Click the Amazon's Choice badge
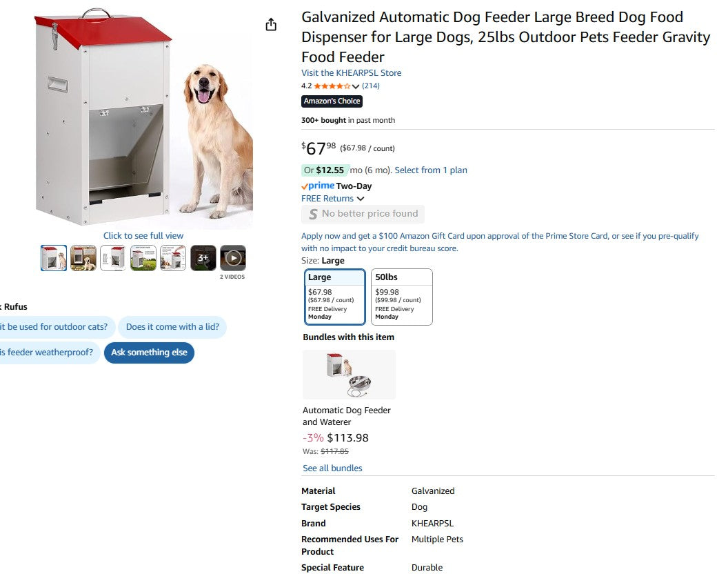Screen dimensions: 728x574 click(x=332, y=101)
